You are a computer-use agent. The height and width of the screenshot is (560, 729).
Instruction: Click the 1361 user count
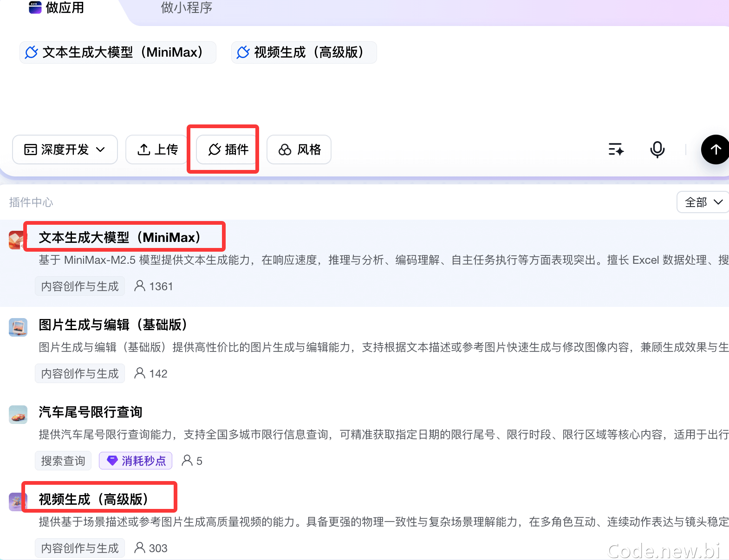click(154, 287)
